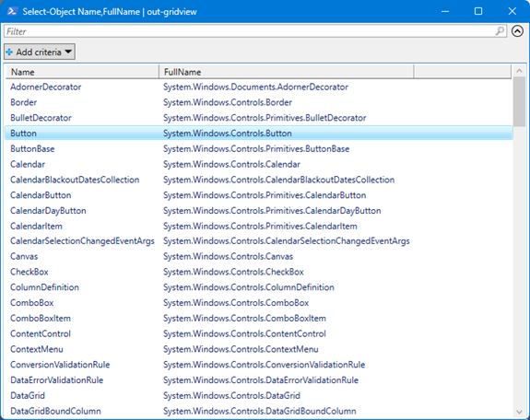
Task: Click System.Windows.Controls.ComboBox full name cell
Action: (x=236, y=303)
